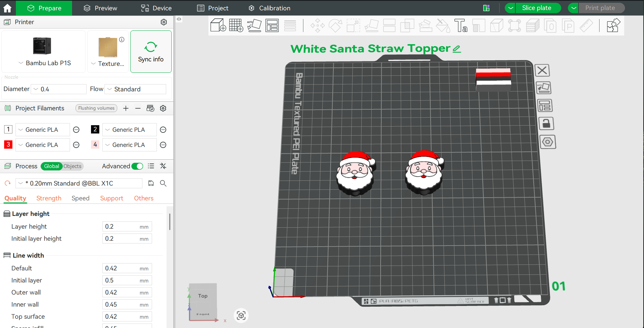Click the Sync info button
The image size is (644, 328).
151,51
